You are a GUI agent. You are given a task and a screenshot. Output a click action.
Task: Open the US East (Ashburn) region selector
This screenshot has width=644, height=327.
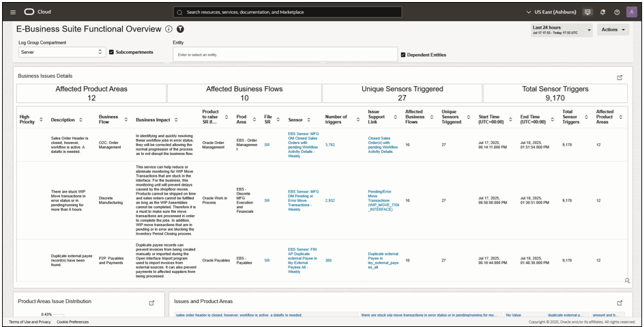tap(551, 12)
